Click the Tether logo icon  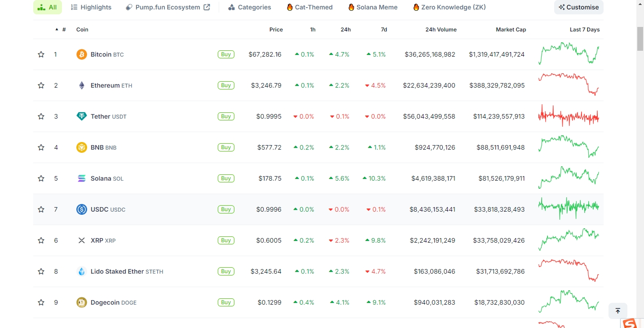pyautogui.click(x=81, y=116)
